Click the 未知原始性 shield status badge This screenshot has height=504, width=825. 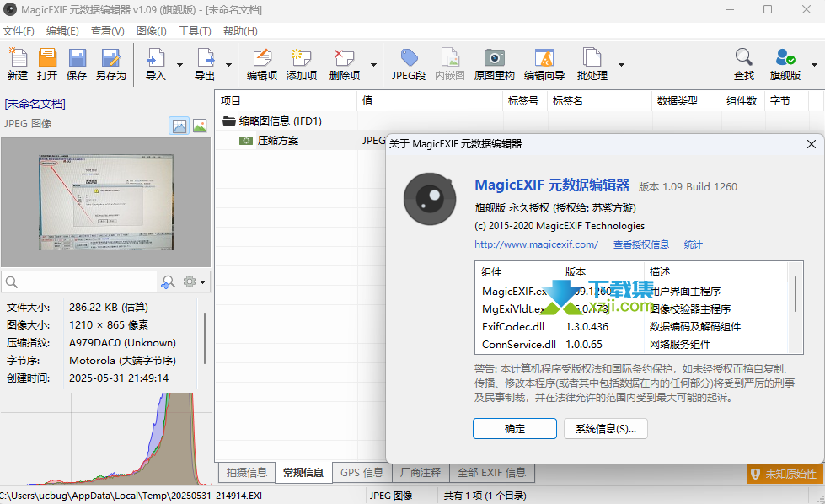(785, 474)
